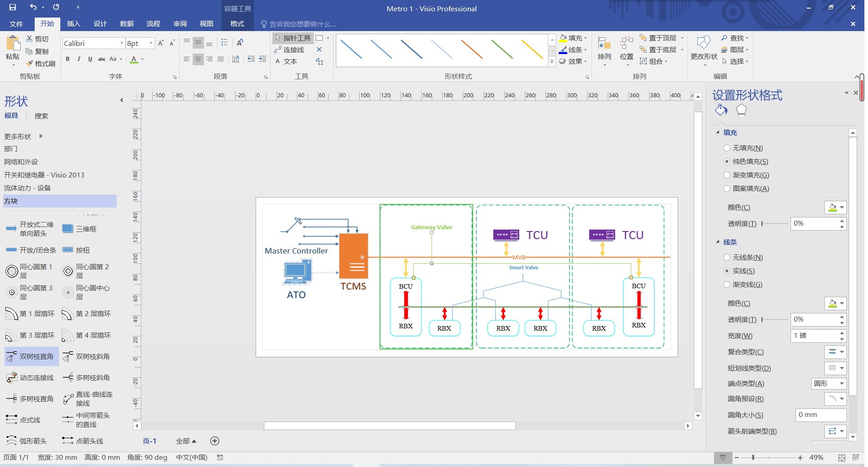The height and width of the screenshot is (467, 868).
Task: Select No Fill (无填充) radio button
Action: pyautogui.click(x=726, y=148)
